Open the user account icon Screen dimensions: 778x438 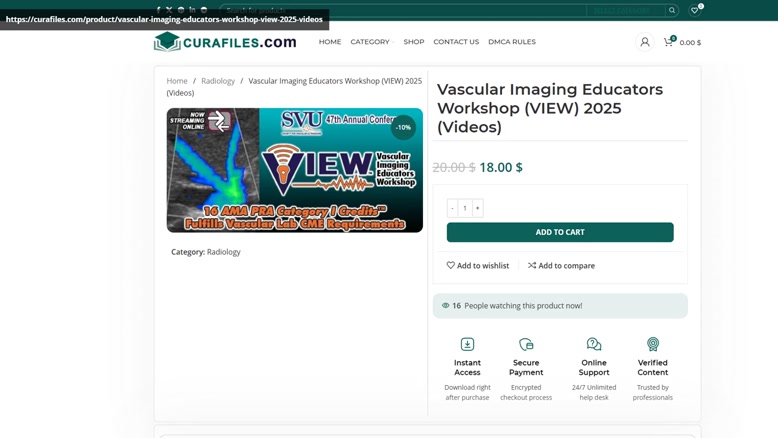[x=645, y=42]
